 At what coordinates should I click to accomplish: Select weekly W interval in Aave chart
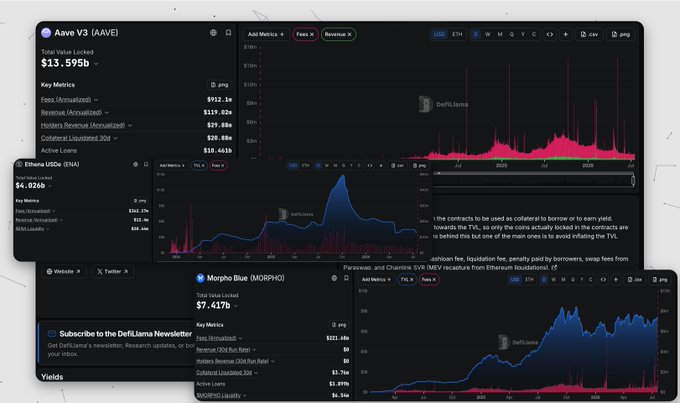(x=487, y=34)
